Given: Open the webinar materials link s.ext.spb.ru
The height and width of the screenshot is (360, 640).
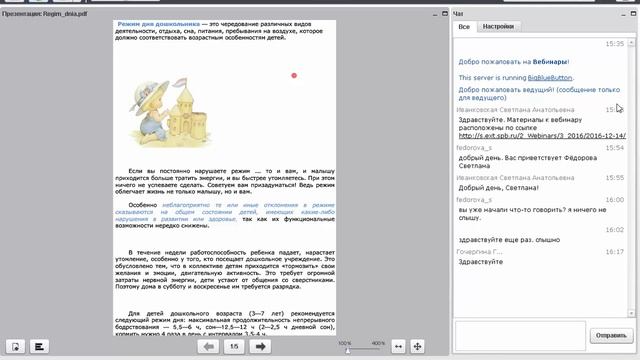Looking at the screenshot, I should point(542,136).
